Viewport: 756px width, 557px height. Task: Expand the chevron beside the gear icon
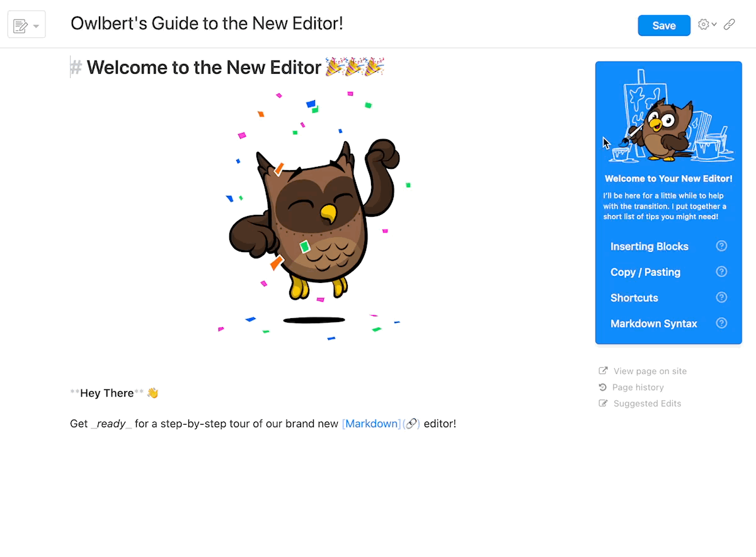point(714,26)
